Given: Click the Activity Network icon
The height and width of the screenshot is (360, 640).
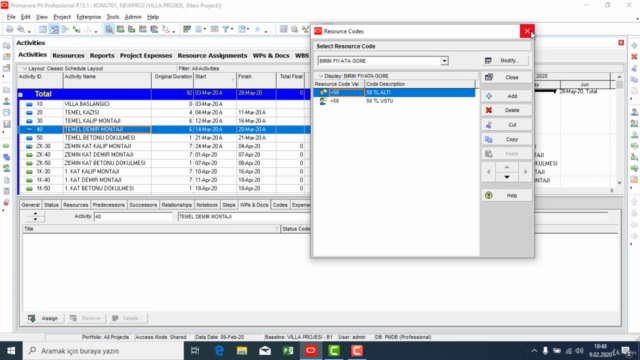Looking at the screenshot, I should (x=65, y=29).
